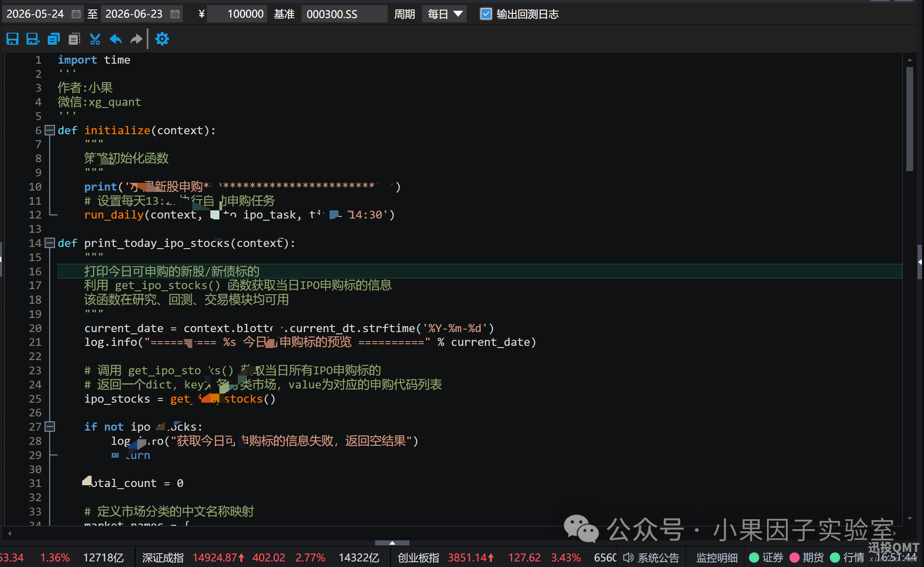
Task: Open 监控明细 in status bar
Action: point(717,558)
